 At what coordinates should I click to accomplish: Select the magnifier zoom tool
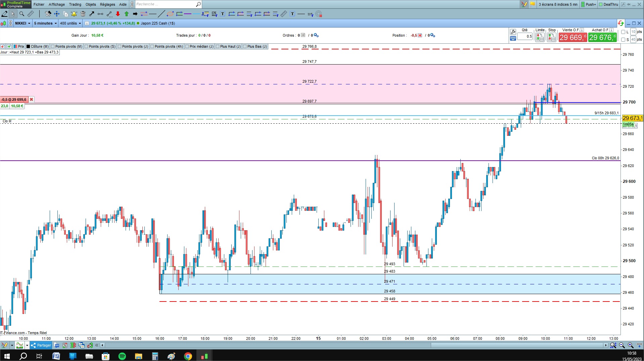pos(22,14)
